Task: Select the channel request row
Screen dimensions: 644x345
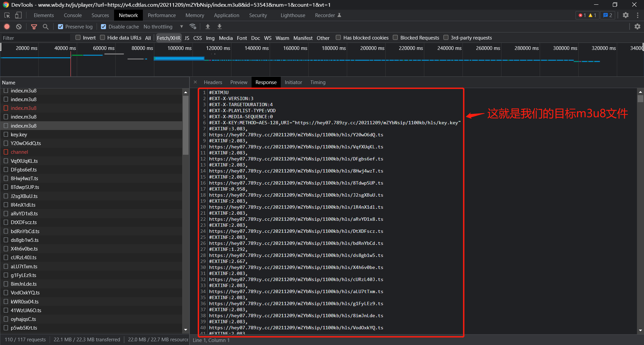Action: click(x=91, y=152)
